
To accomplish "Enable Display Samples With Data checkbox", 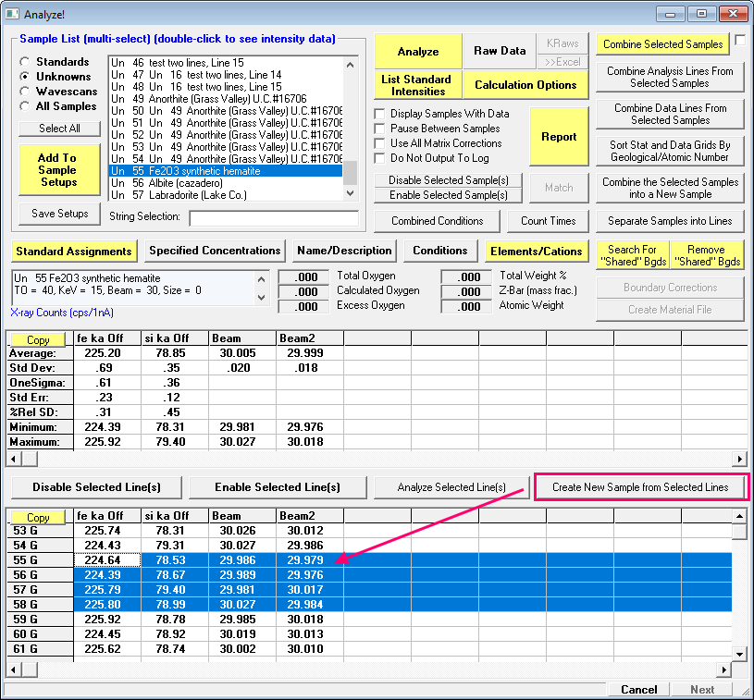I will coord(380,114).
